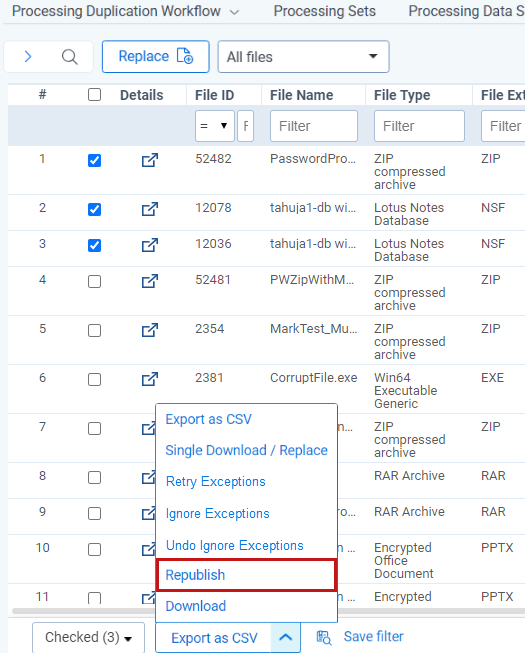Image resolution: width=525 pixels, height=653 pixels.
Task: Check the row 9 checkbox
Action: [95, 513]
